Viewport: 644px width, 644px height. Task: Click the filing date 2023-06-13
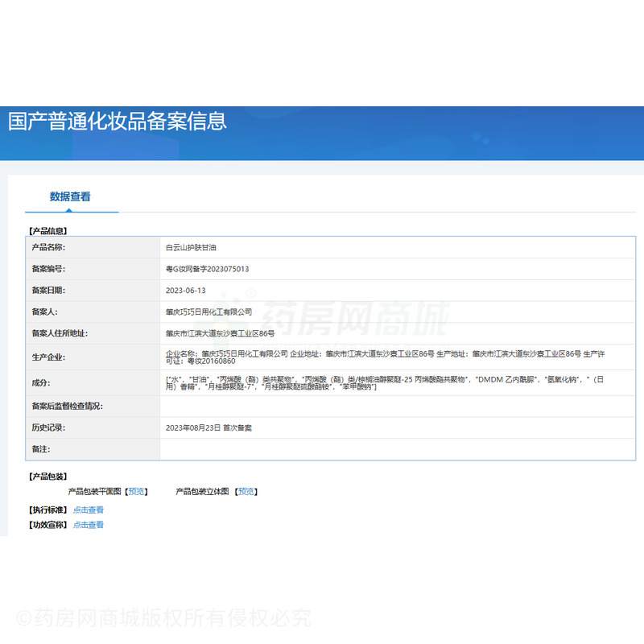point(185,291)
